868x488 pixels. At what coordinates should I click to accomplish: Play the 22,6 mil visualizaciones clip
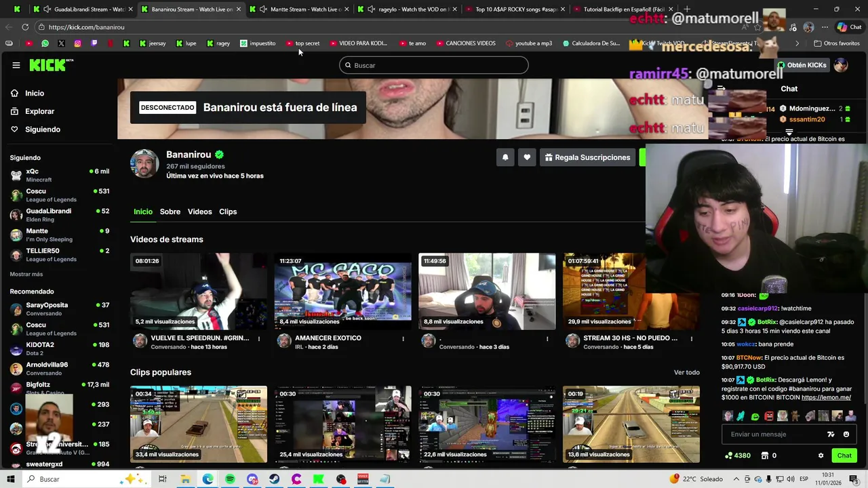(x=487, y=424)
